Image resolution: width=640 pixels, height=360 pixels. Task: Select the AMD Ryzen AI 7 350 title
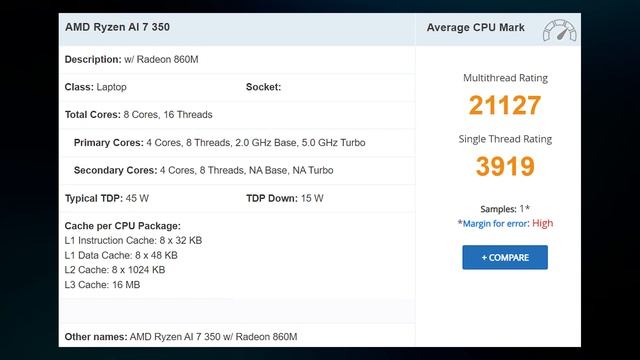pos(118,27)
